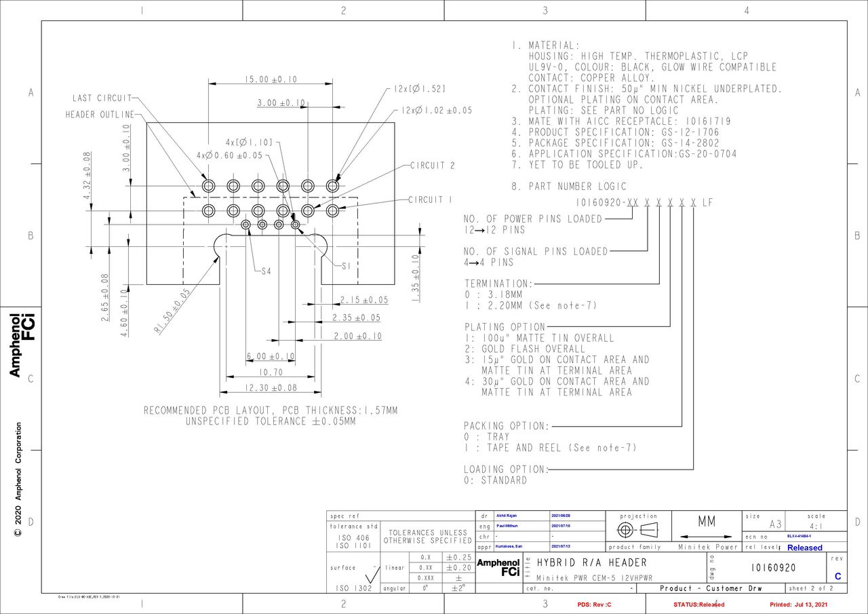Click the '4.32 ±0.08' vertical dimension
Viewport: 868px width, 614px height.
point(87,176)
